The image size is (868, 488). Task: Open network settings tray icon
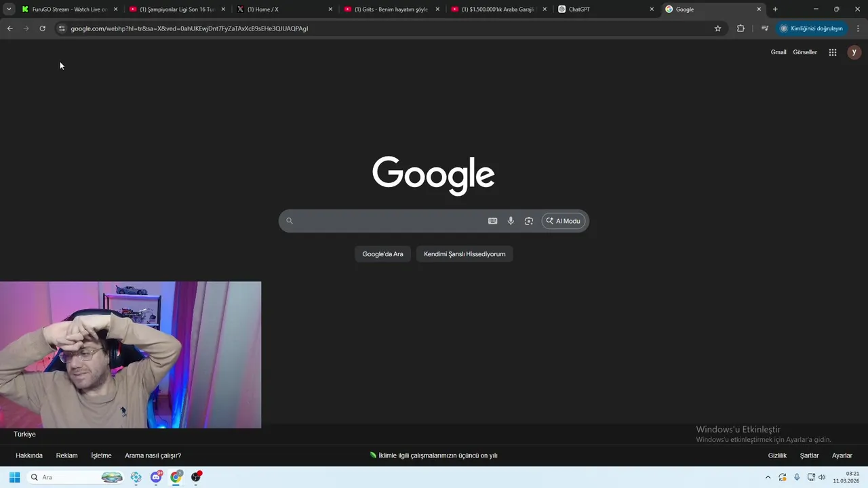[x=811, y=477]
